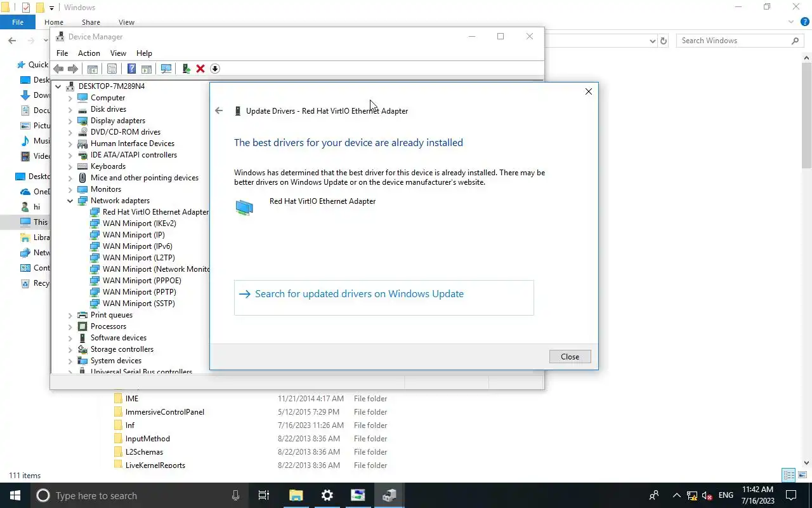Open the Help menu in Device Manager
The image size is (812, 508).
[x=144, y=53]
